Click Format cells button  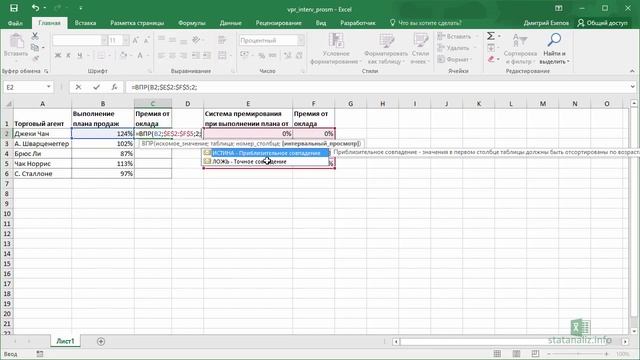pos(454,60)
